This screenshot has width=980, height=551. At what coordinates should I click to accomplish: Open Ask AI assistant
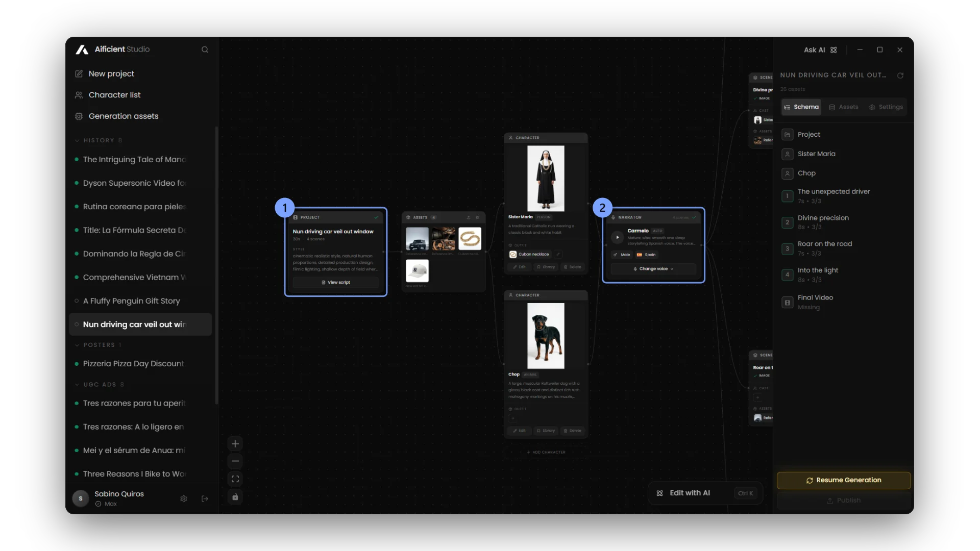click(x=820, y=50)
